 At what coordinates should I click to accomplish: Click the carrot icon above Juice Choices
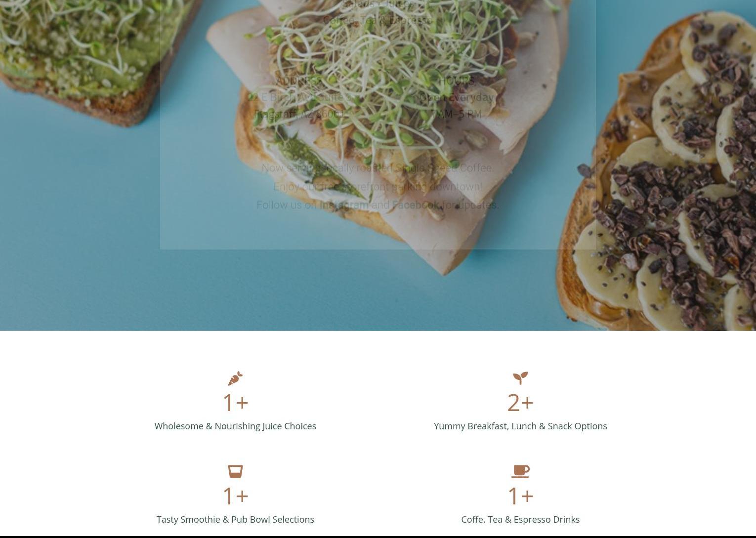[235, 378]
